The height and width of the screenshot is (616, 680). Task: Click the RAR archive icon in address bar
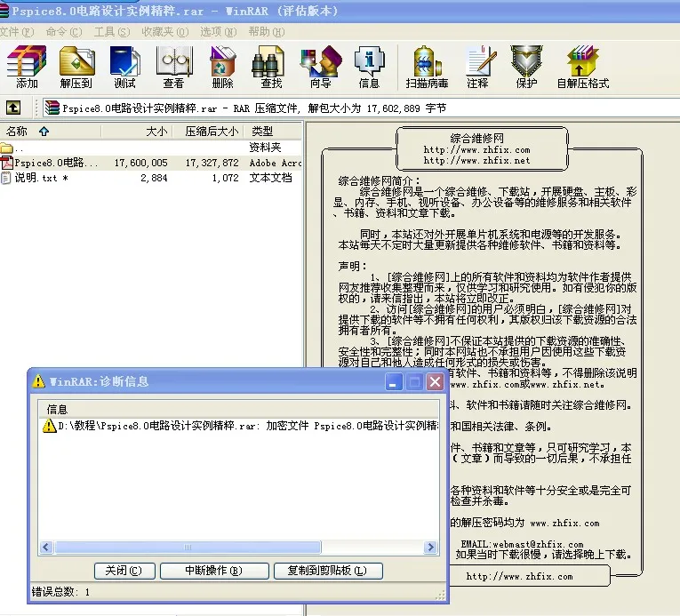pos(52,108)
